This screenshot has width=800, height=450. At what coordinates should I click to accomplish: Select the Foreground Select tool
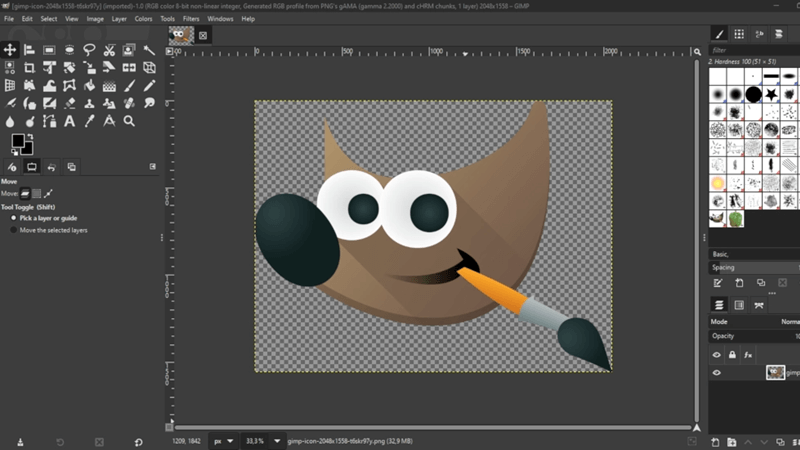coord(129,49)
